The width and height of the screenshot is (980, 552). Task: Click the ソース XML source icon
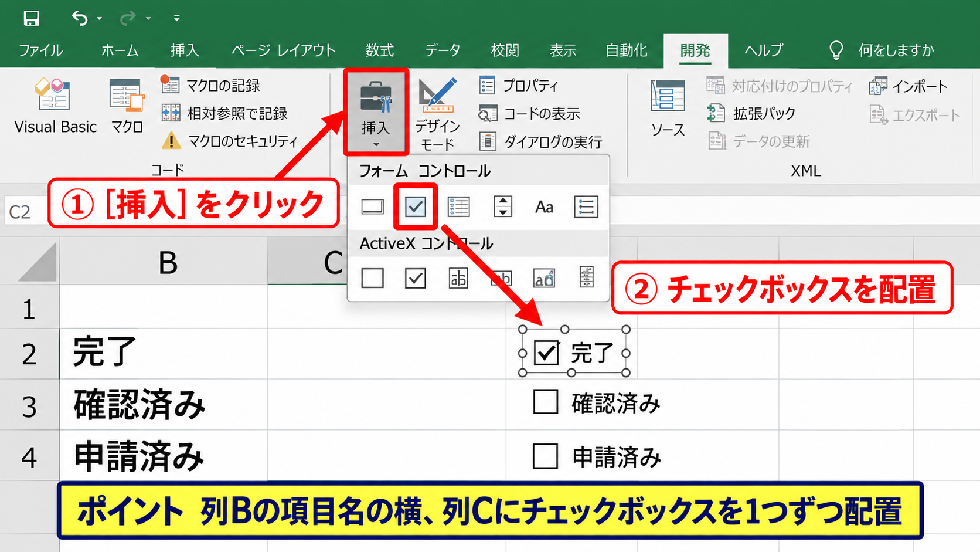point(668,109)
